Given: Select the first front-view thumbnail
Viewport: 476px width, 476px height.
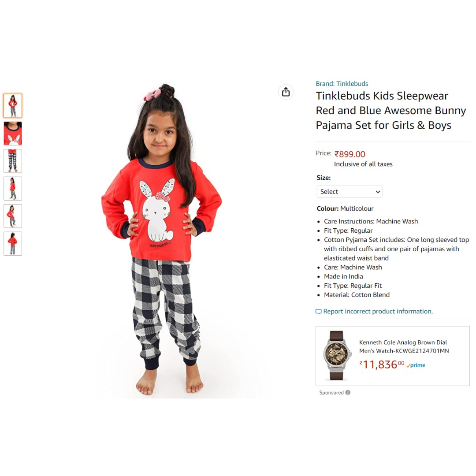Looking at the screenshot, I should point(13,106).
